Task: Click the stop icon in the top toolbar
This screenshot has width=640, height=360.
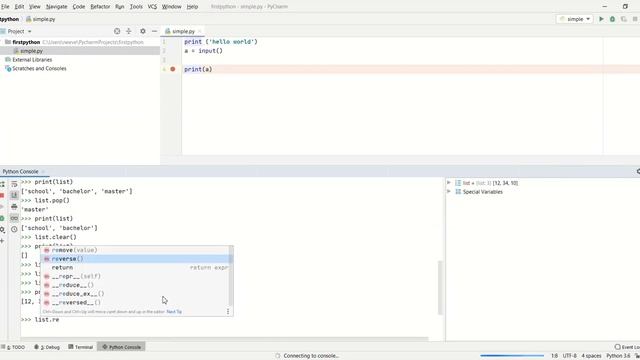Action: (635, 19)
